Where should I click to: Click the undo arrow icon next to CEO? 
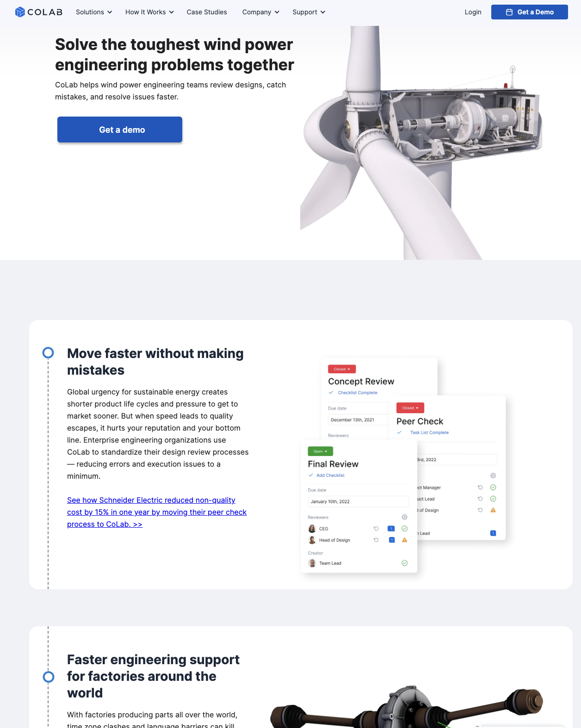pyautogui.click(x=376, y=528)
